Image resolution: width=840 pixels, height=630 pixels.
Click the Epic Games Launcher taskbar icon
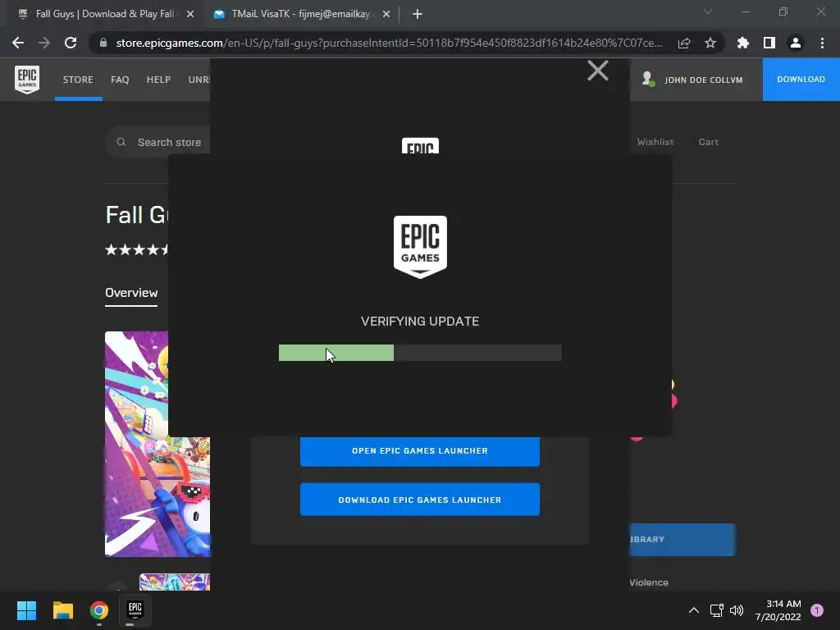click(135, 610)
